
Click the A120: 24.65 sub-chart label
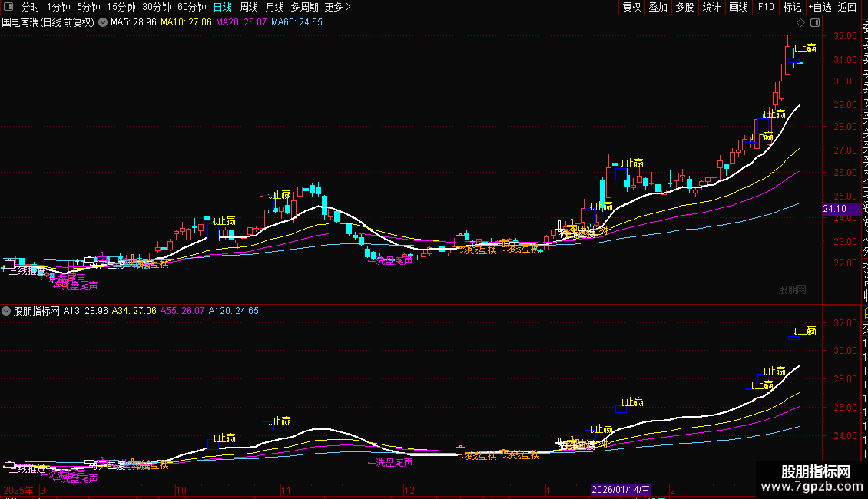[x=234, y=311]
